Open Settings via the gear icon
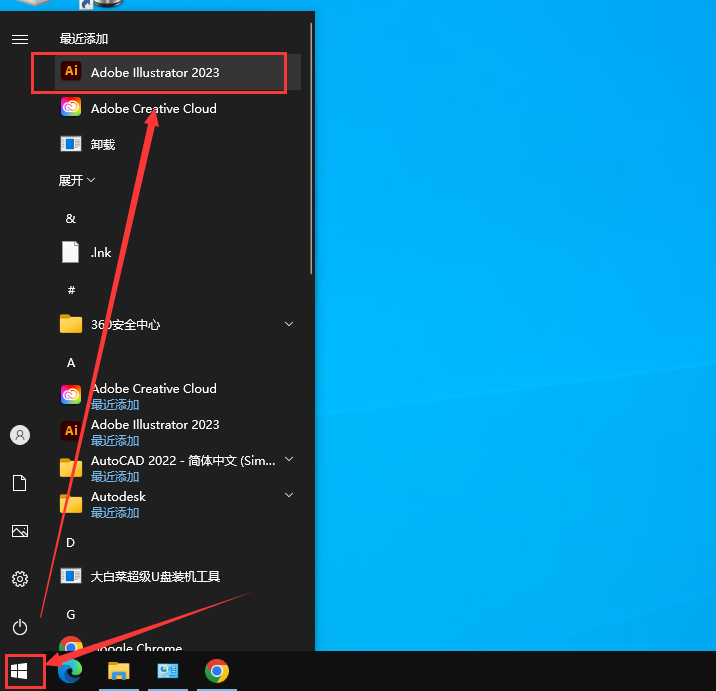 [20, 579]
